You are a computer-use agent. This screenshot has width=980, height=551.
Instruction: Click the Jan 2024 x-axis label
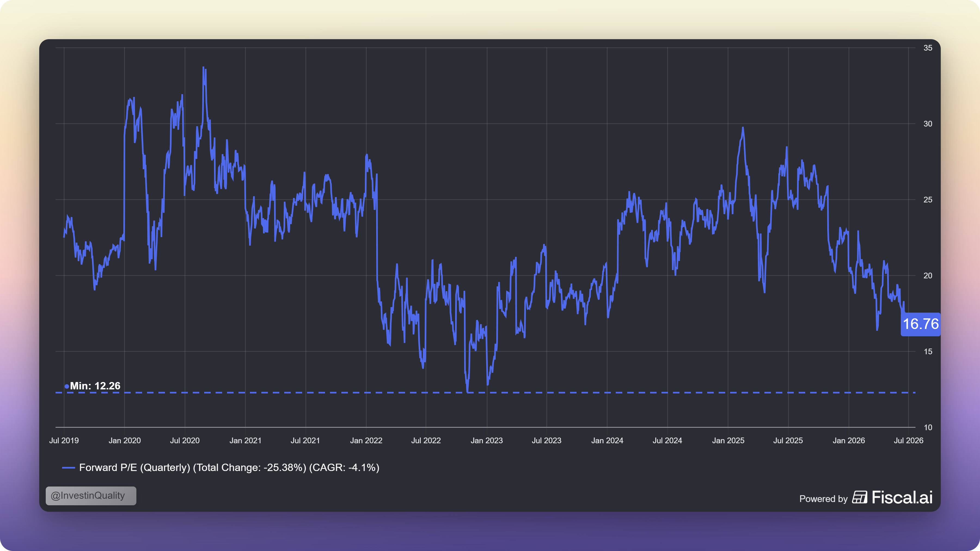click(x=607, y=441)
